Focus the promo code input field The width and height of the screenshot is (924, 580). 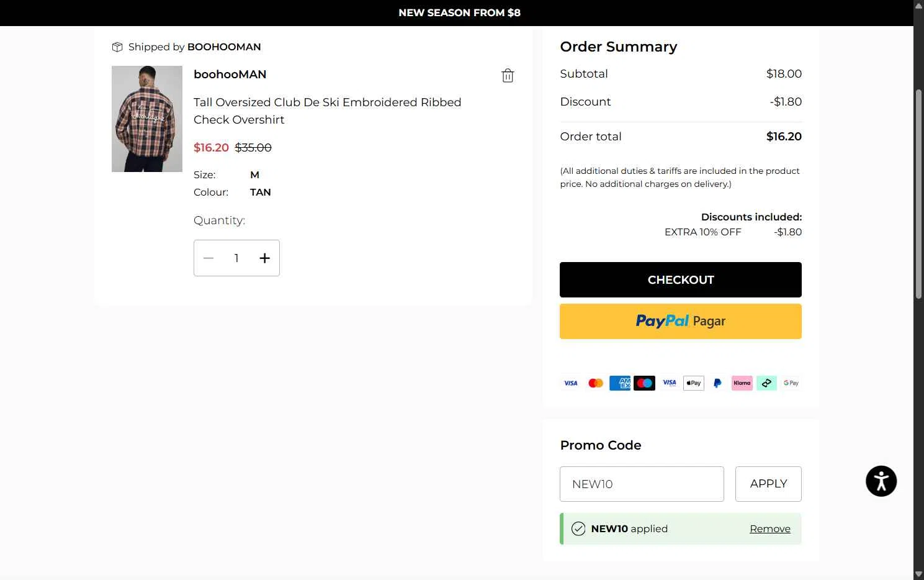click(x=641, y=484)
